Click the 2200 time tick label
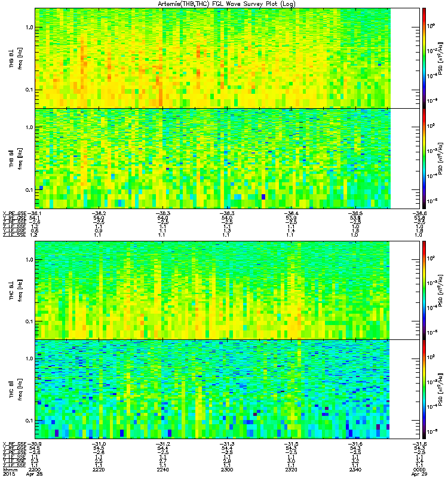 (x=34, y=470)
